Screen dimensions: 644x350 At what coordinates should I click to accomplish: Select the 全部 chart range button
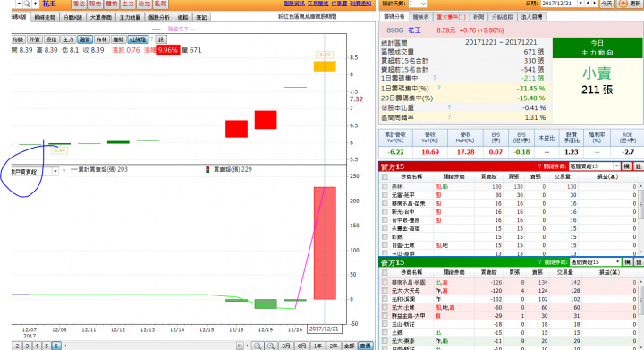(x=349, y=346)
